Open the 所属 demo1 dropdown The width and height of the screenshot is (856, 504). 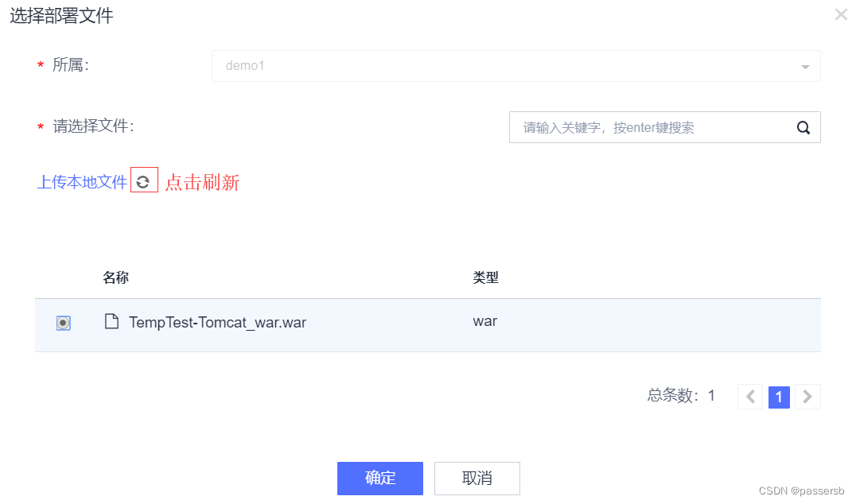tap(516, 66)
